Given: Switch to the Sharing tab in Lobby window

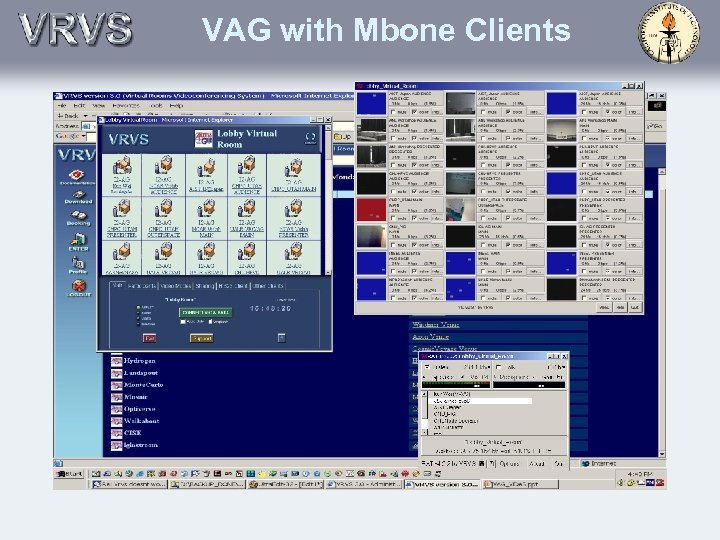Looking at the screenshot, I should [x=205, y=286].
